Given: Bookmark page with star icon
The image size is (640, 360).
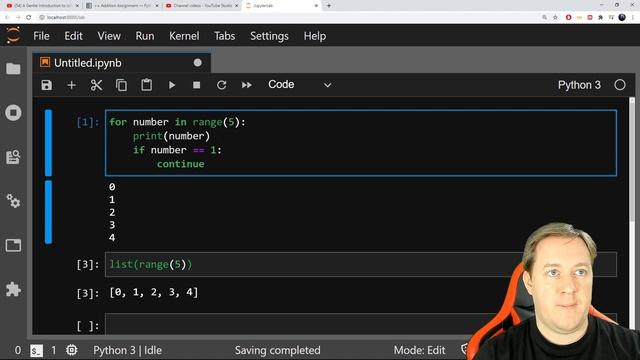Looking at the screenshot, I should (555, 17).
